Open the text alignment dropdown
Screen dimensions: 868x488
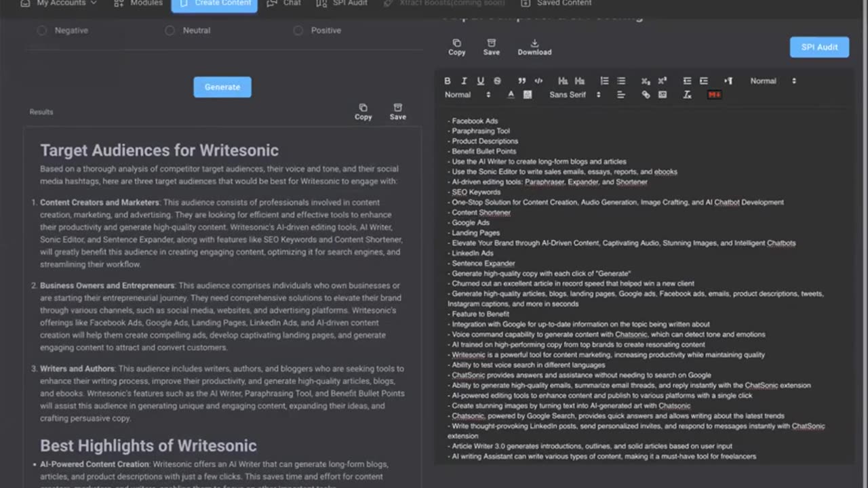(x=621, y=95)
